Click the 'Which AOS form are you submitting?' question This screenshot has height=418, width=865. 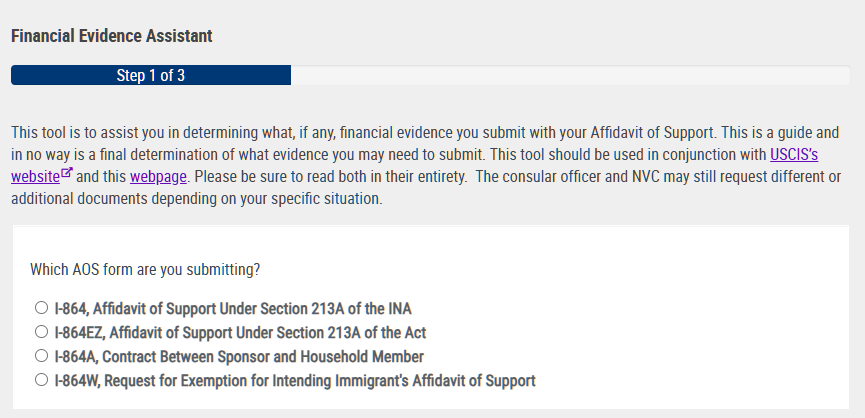[145, 270]
